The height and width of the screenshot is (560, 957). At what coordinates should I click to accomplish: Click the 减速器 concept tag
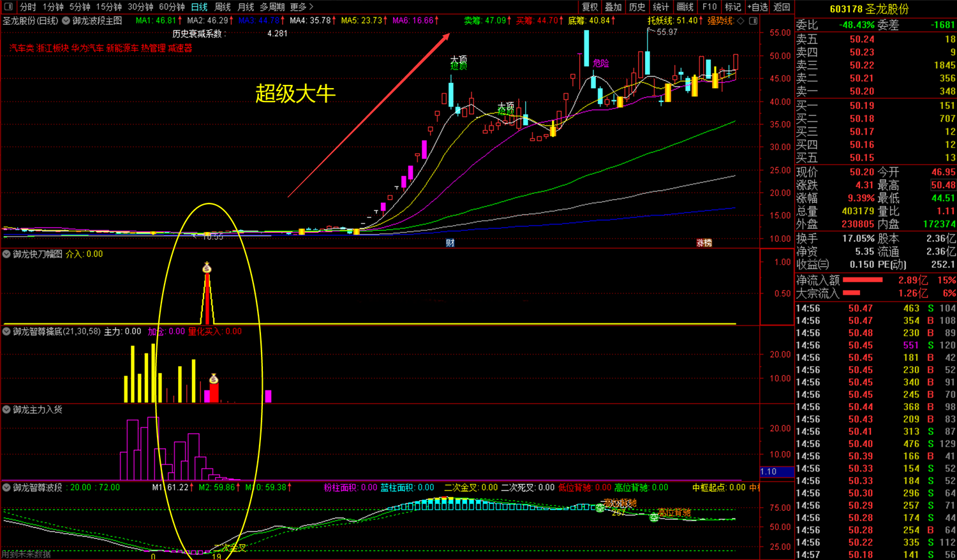click(x=180, y=48)
